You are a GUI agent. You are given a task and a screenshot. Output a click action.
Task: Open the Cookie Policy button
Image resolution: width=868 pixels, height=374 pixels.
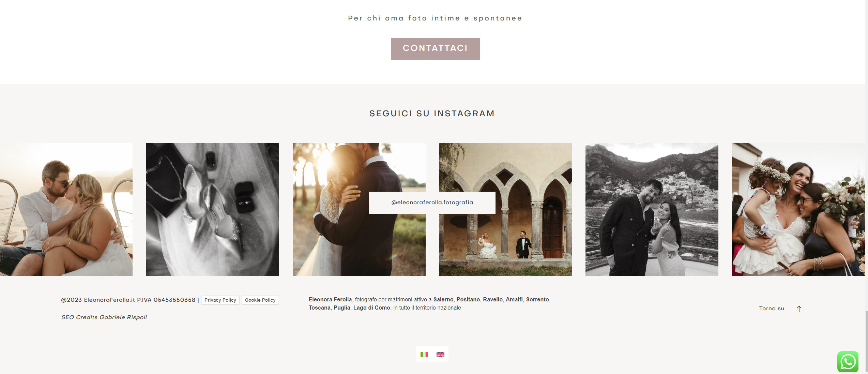[260, 300]
